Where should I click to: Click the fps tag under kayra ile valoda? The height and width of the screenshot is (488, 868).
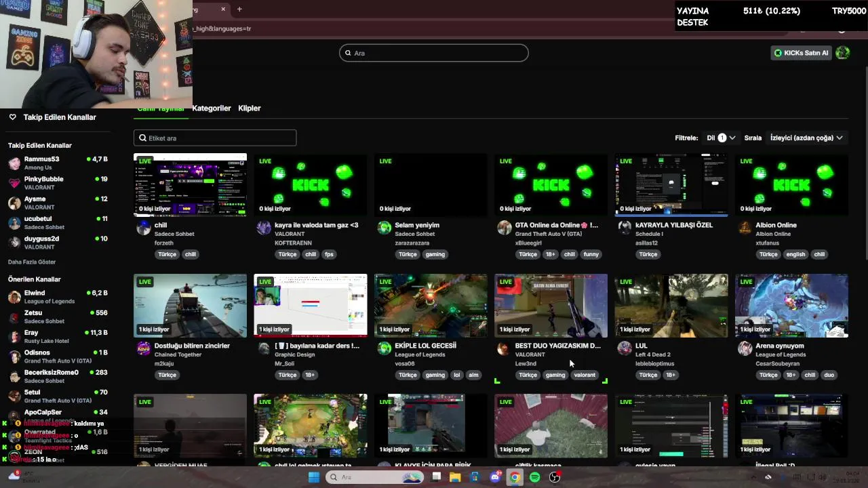click(x=330, y=254)
